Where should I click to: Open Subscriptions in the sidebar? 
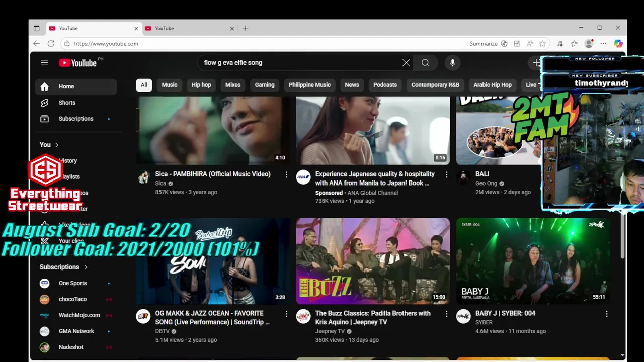75,119
